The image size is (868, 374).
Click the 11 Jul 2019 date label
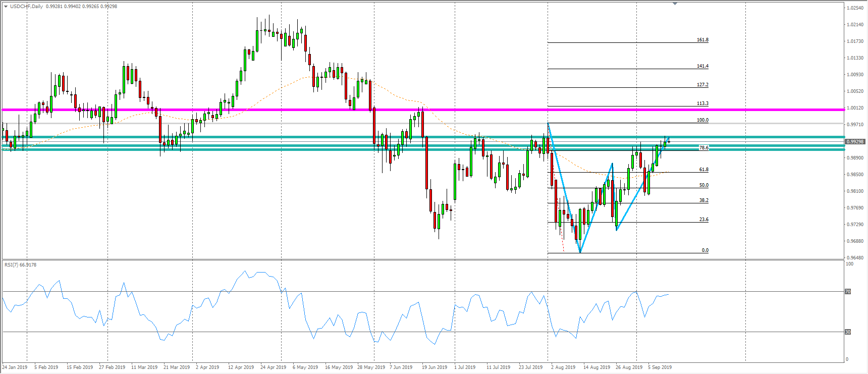click(x=498, y=367)
